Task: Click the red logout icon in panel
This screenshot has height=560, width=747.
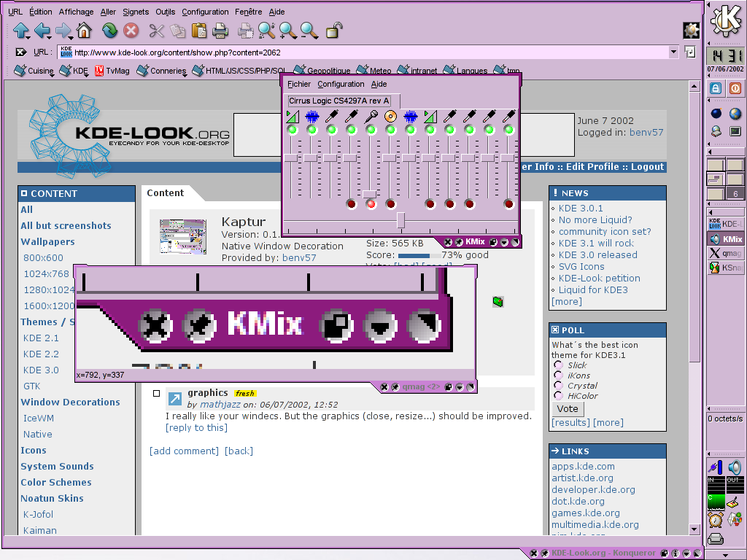Action: coord(735,88)
